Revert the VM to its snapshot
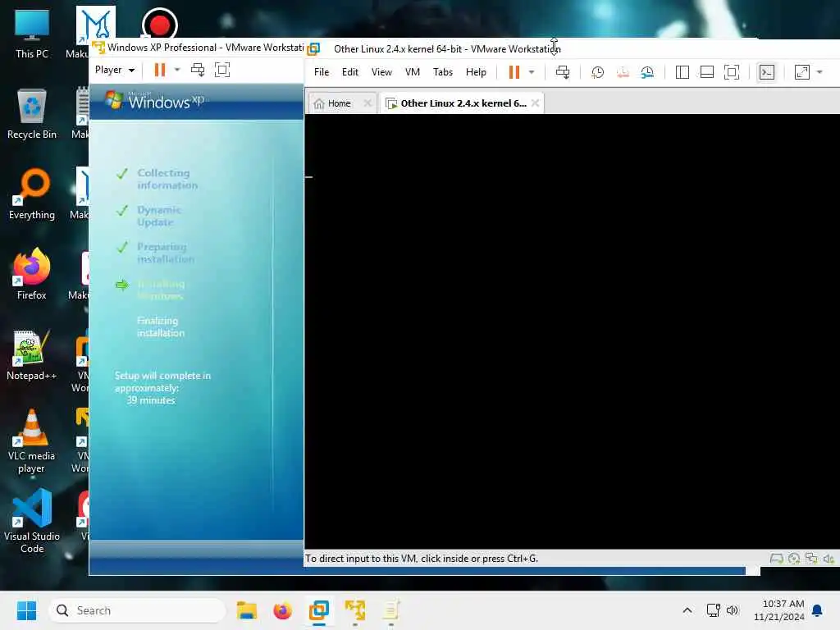This screenshot has height=630, width=840. click(623, 72)
